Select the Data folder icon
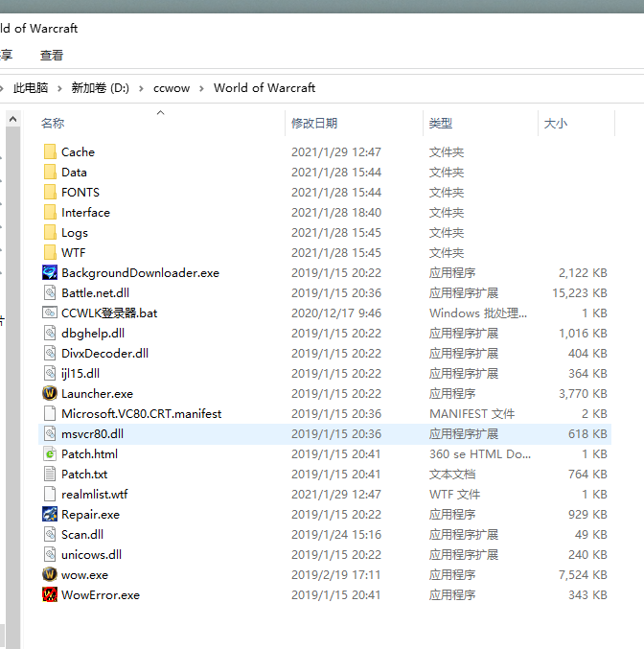 (x=50, y=173)
